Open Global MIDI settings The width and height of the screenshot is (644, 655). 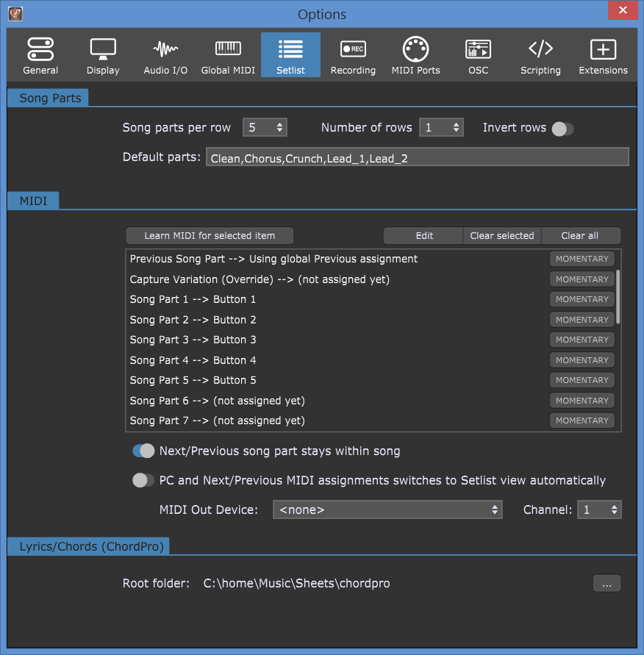227,54
